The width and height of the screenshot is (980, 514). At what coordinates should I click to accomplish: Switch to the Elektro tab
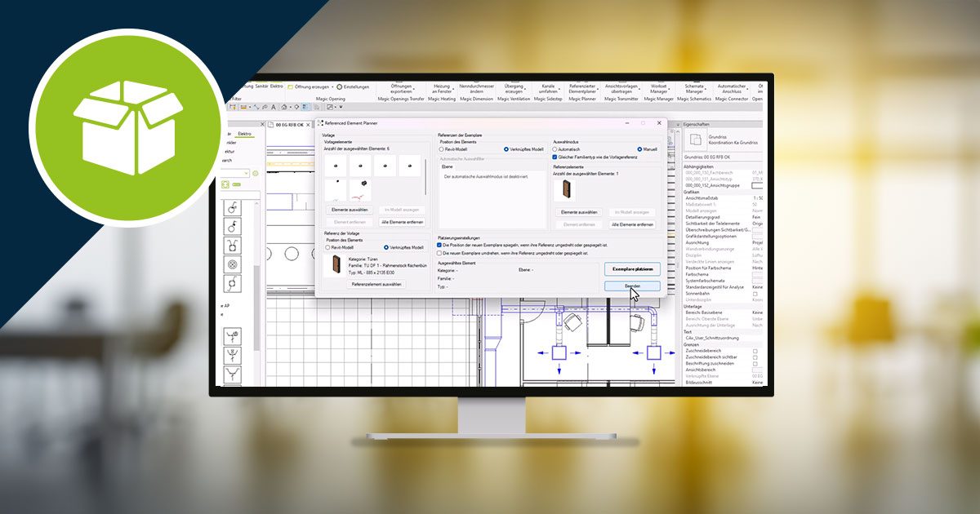tap(244, 133)
